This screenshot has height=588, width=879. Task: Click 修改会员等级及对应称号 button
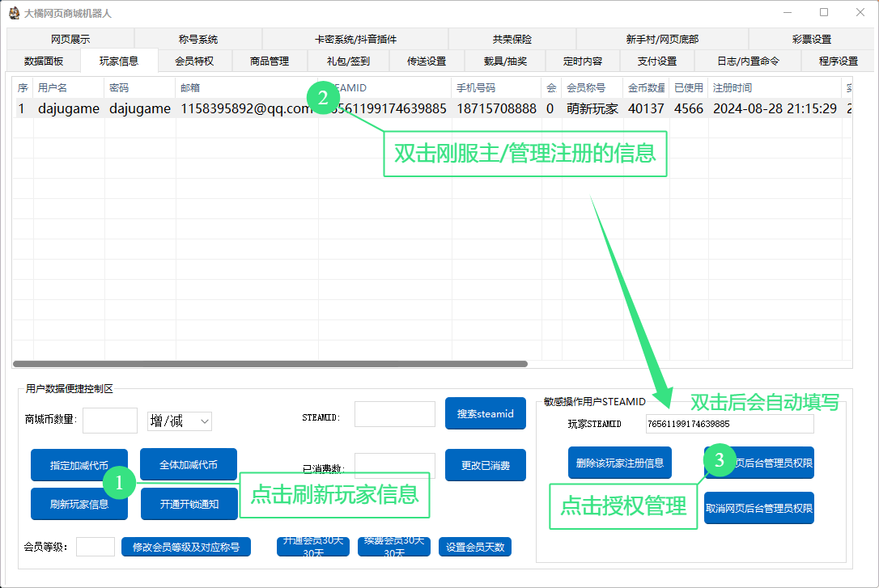[x=186, y=548]
